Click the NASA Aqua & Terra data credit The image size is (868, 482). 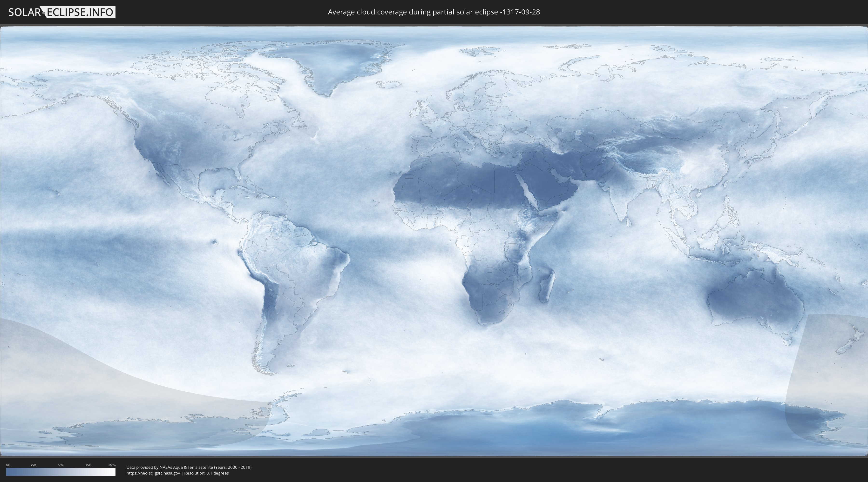189,467
